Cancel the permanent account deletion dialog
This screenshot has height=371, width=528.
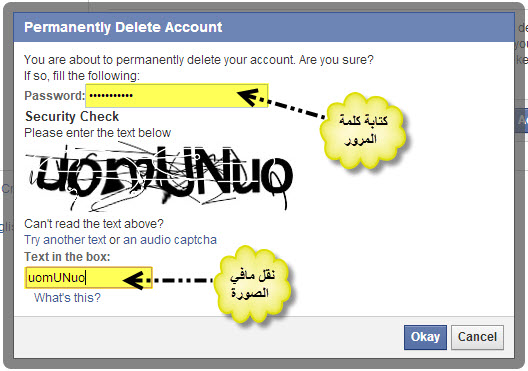click(x=477, y=337)
